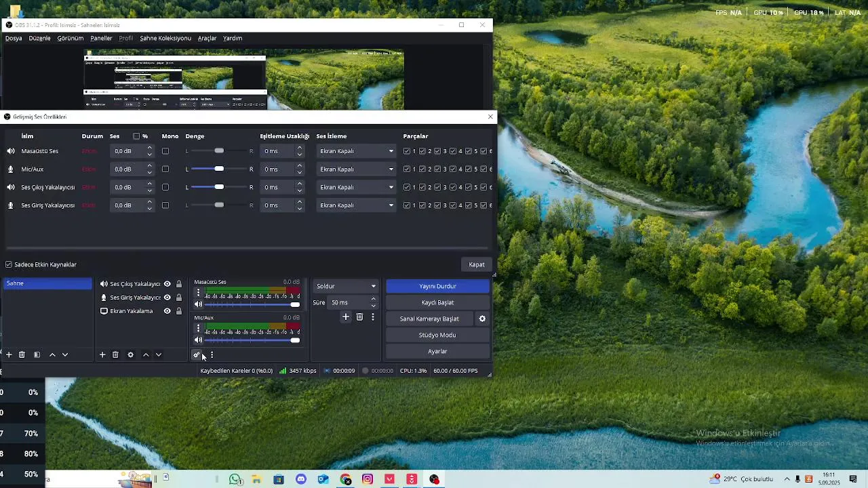Image resolution: width=868 pixels, height=488 pixels.
Task: Increase Masaüstü Ses volume dB stepper
Action: click(149, 148)
